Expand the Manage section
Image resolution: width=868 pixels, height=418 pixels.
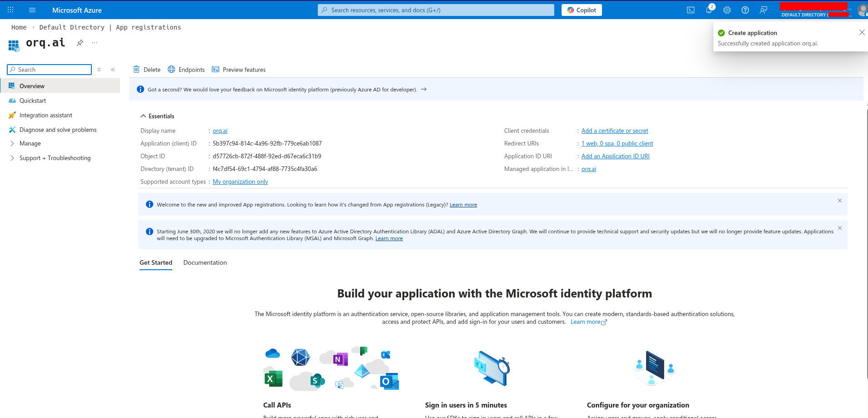coord(31,143)
